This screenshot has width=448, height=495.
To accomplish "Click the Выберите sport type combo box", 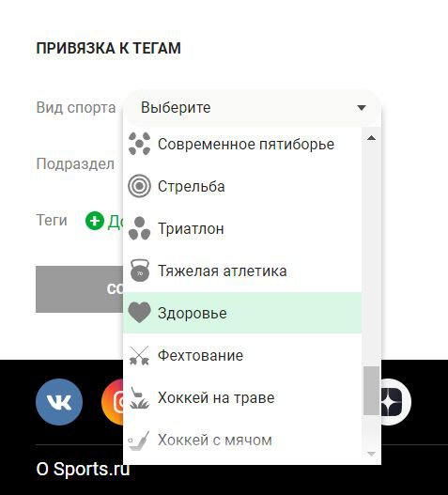I will 252,108.
